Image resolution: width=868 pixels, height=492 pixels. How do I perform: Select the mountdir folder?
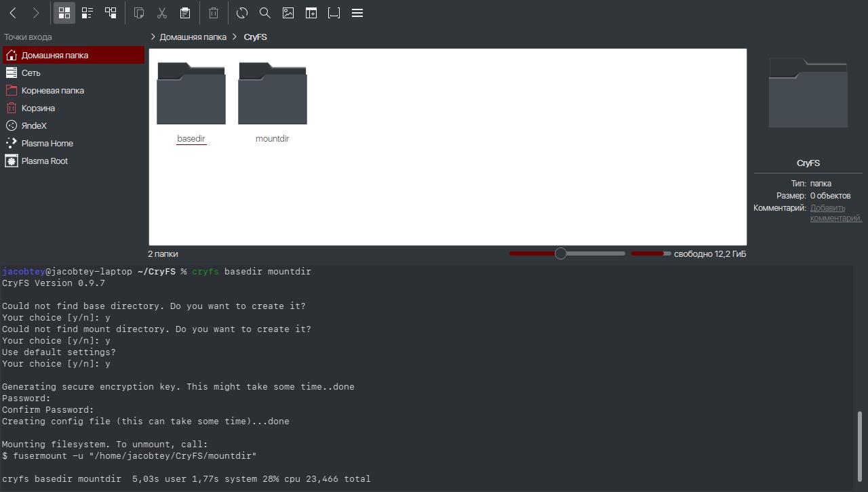tap(273, 102)
